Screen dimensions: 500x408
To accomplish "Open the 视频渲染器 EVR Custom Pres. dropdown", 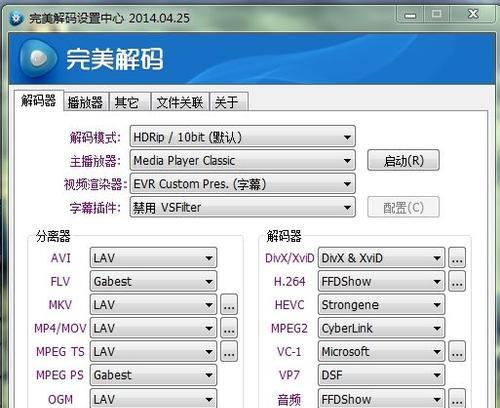I will (x=243, y=184).
